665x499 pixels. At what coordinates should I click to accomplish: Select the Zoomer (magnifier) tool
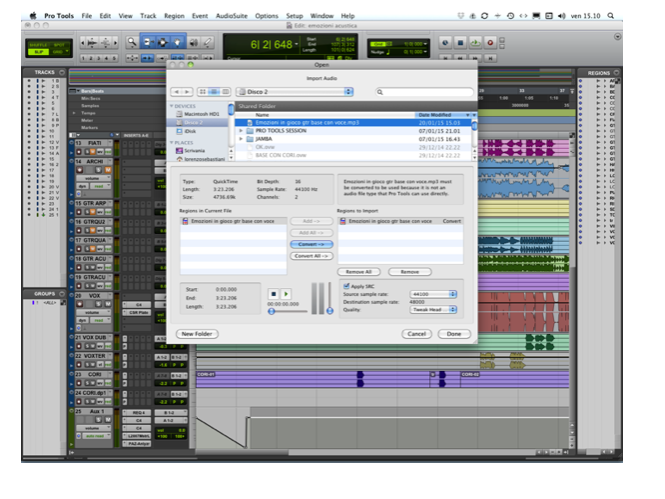(132, 42)
